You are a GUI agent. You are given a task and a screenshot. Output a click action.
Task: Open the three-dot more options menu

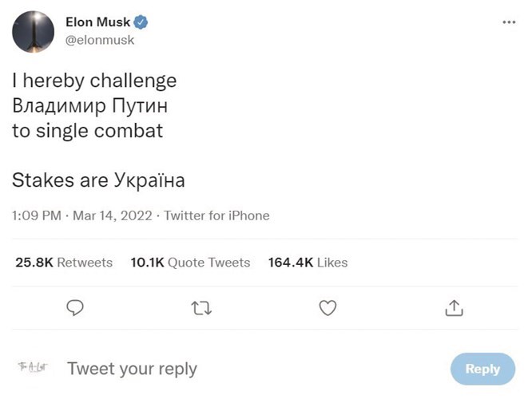click(509, 22)
